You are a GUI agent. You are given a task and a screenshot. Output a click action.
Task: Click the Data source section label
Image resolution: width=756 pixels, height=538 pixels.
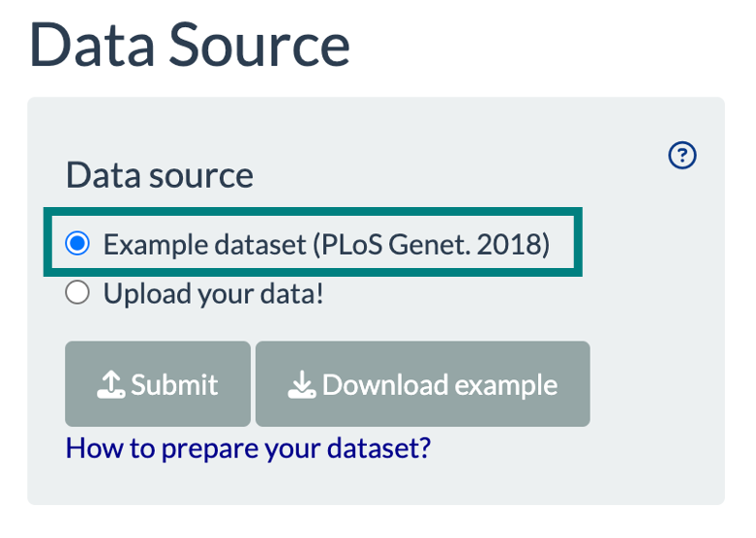coord(160,175)
